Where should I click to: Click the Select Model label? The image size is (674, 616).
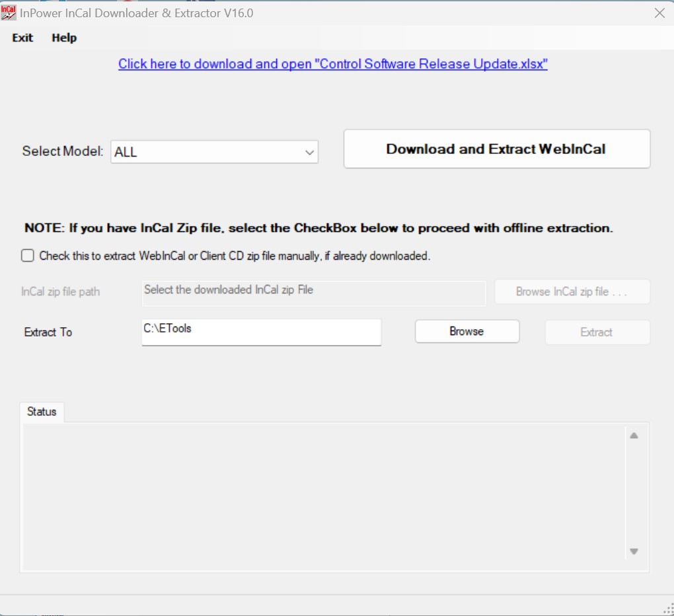63,151
